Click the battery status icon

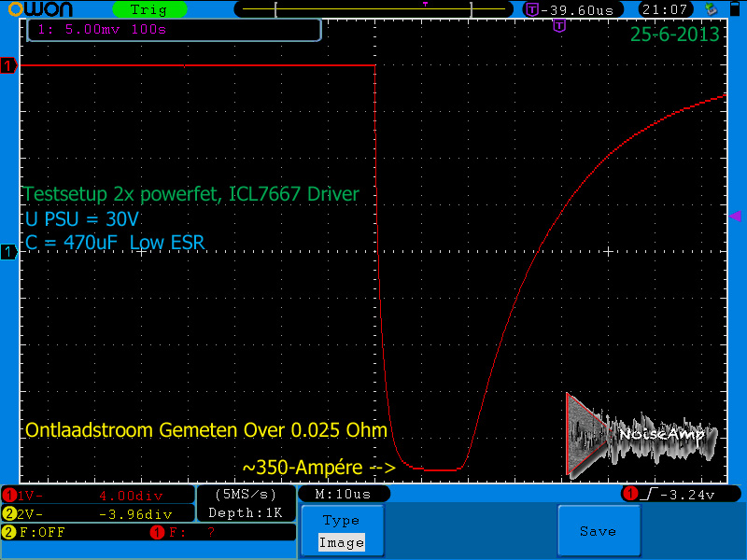click(735, 9)
